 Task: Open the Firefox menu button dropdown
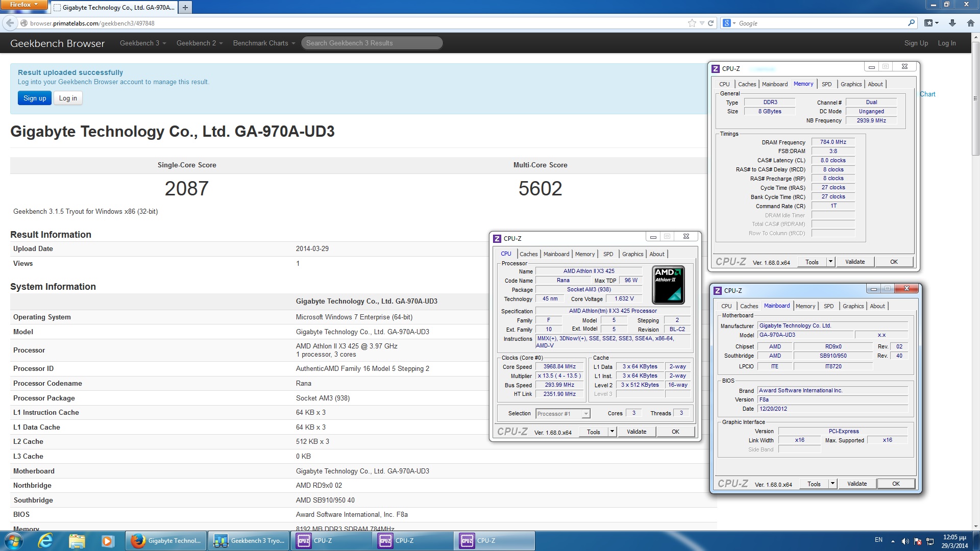(x=23, y=5)
